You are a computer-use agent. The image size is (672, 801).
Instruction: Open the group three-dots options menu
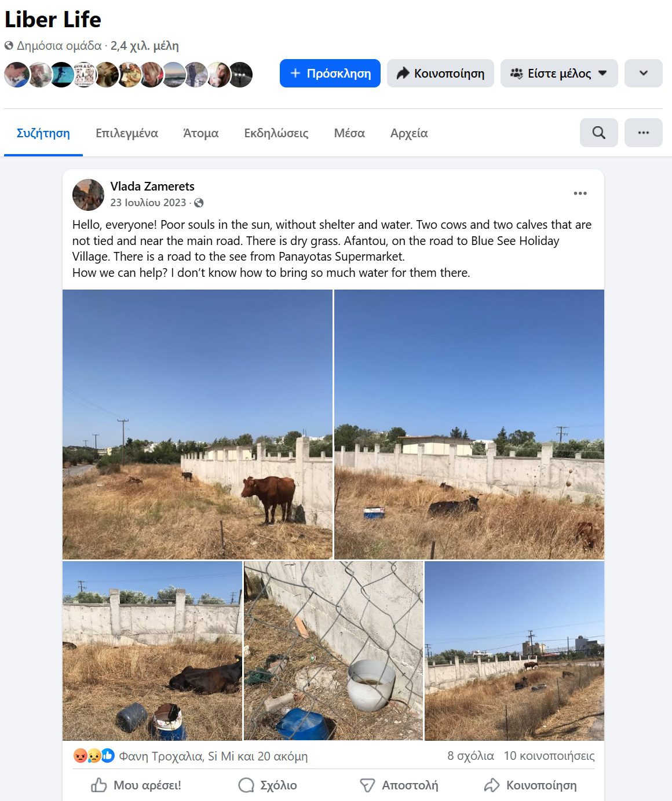click(x=643, y=133)
